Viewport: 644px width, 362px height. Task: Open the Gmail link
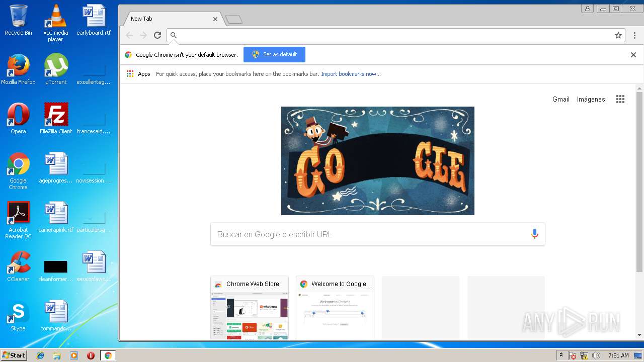point(561,99)
